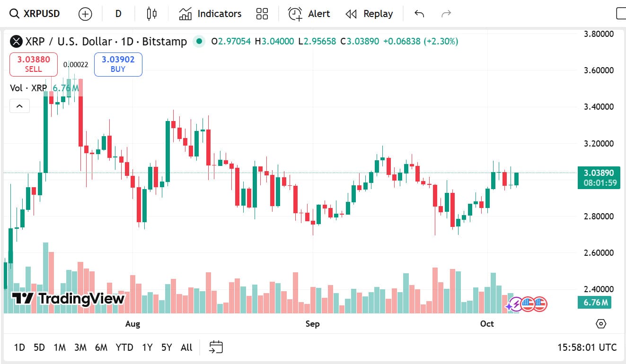This screenshot has width=626, height=364.
Task: Open chart settings hexagon icon at bottom right
Action: pyautogui.click(x=600, y=324)
